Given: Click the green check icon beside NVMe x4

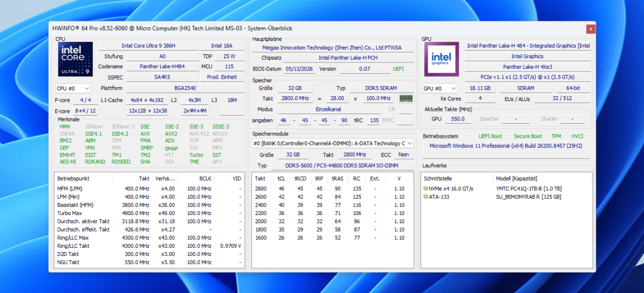Looking at the screenshot, I should pyautogui.click(x=426, y=189).
